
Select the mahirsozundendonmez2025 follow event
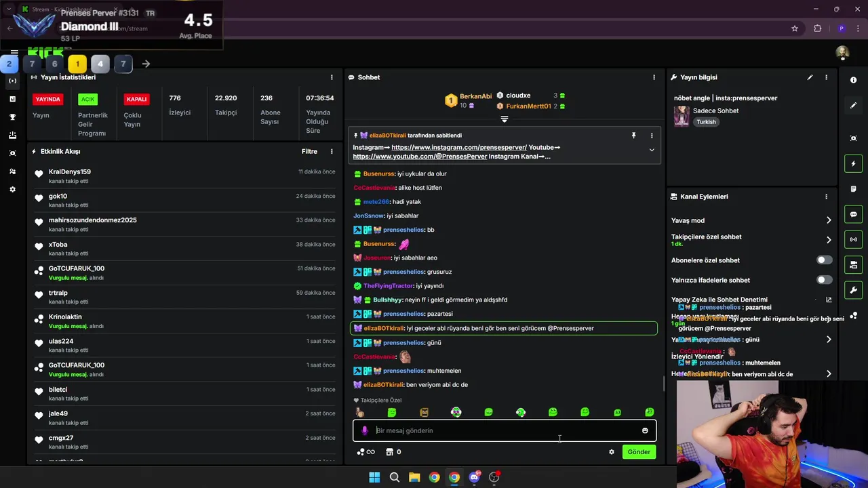coord(185,224)
